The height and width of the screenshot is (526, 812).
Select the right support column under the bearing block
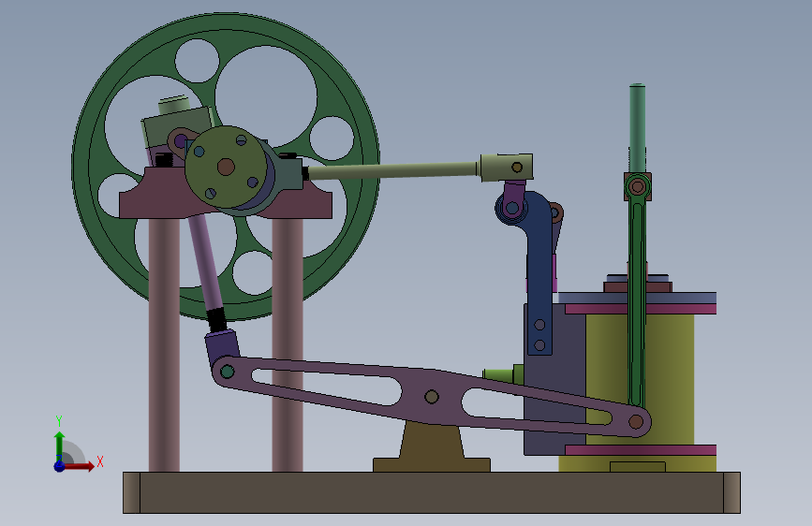288,344
